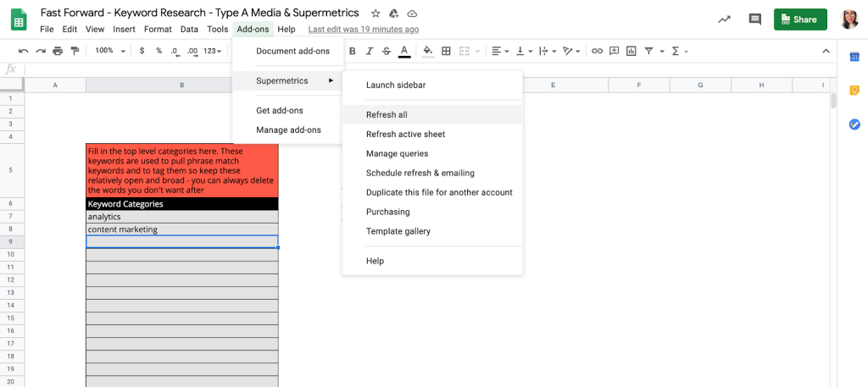This screenshot has width=868, height=387.
Task: Toggle strikethrough formatting
Action: pyautogui.click(x=387, y=51)
